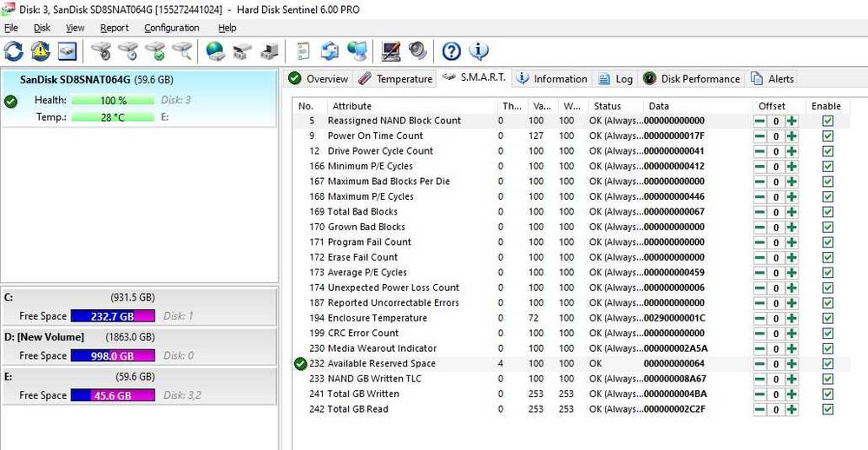Viewport: 868px width, 450px height.
Task: Select the D: [New Volume] partition entry
Action: pos(139,346)
